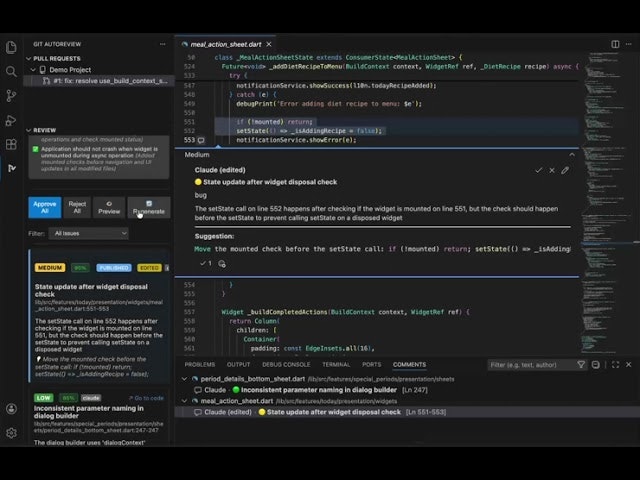The image size is (640, 480).
Task: Click the LOW severity badge
Action: pos(43,398)
